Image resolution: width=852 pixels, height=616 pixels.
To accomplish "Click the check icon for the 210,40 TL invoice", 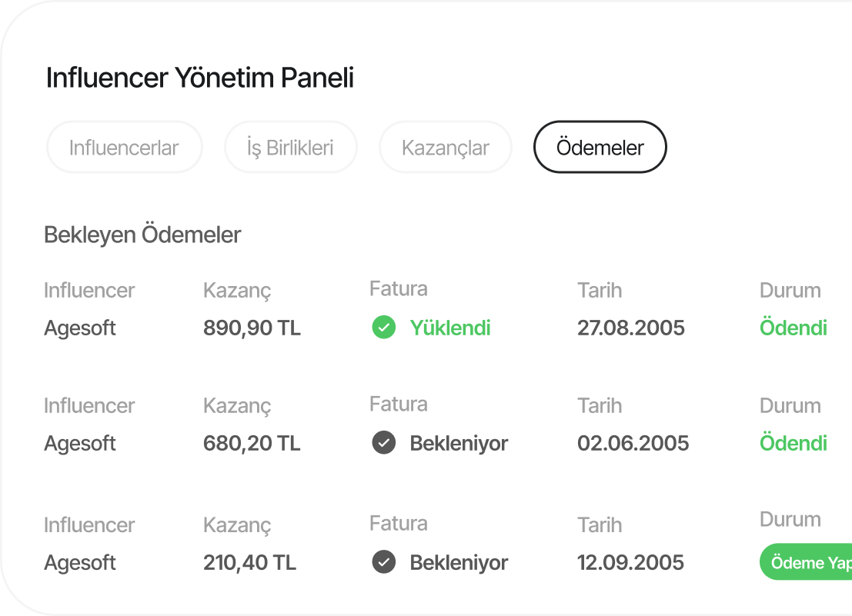I will pos(383,562).
